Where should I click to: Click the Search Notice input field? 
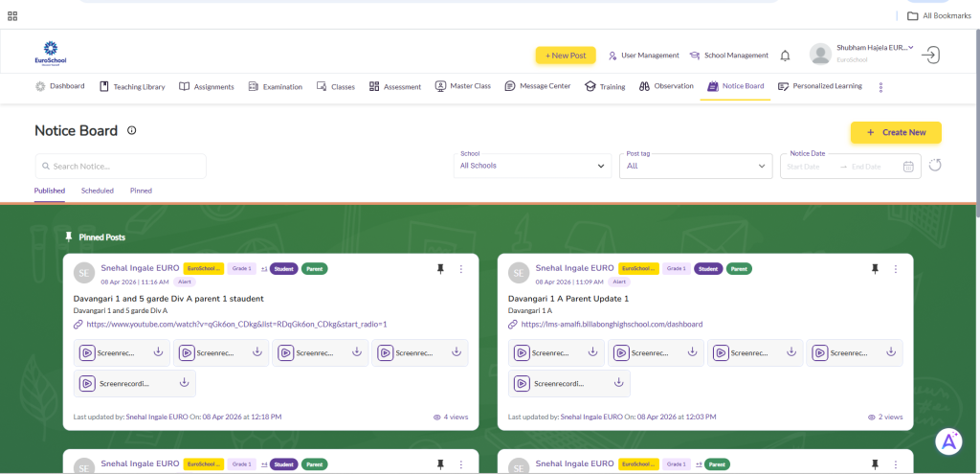(x=121, y=167)
